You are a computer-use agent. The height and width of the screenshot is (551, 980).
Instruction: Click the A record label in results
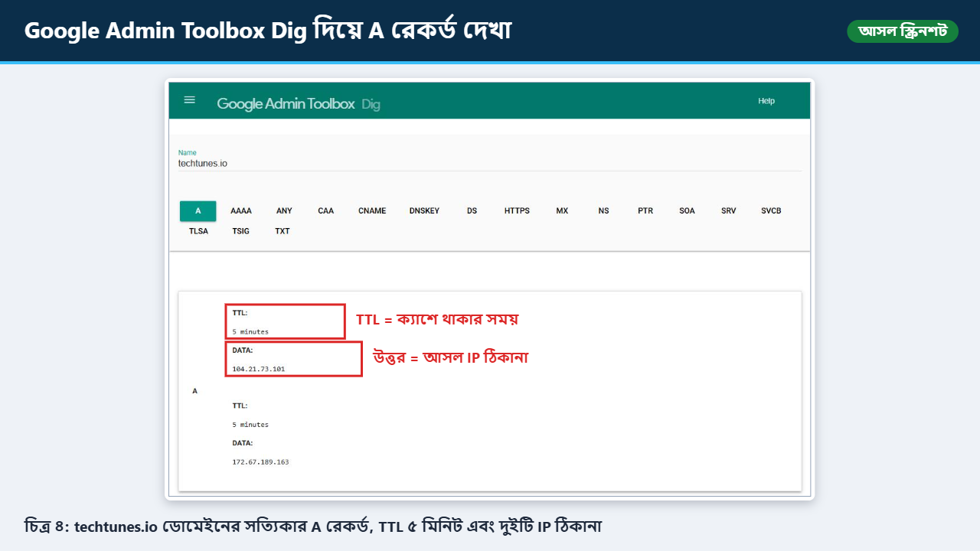point(195,391)
